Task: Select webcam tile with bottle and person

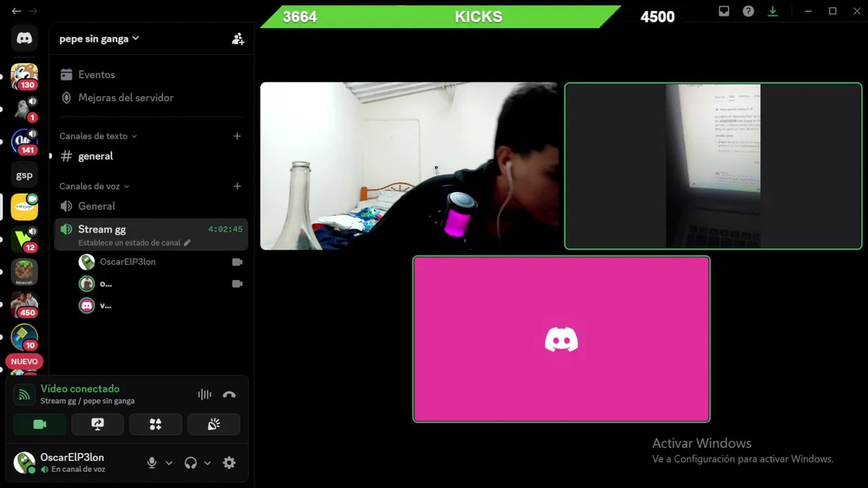Action: point(410,166)
